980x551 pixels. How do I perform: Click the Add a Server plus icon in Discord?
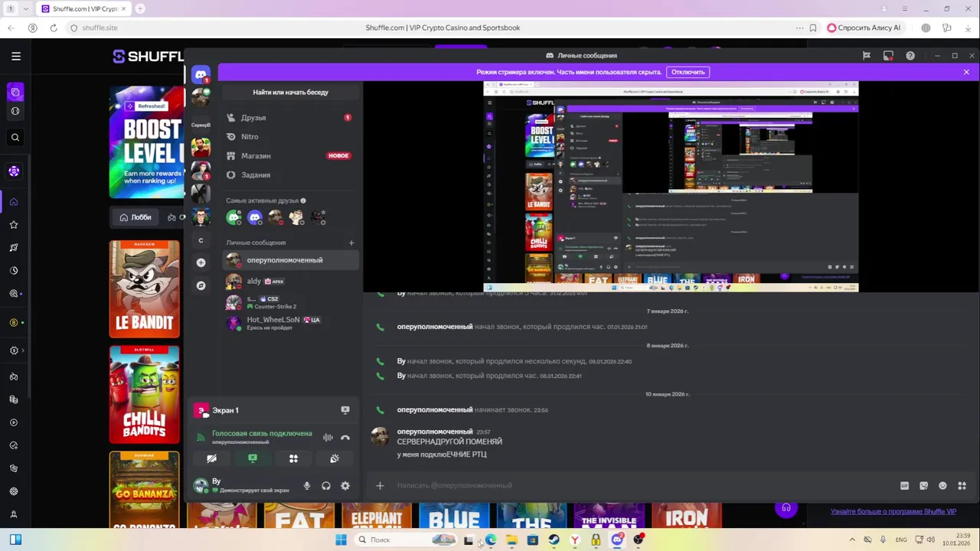[201, 262]
